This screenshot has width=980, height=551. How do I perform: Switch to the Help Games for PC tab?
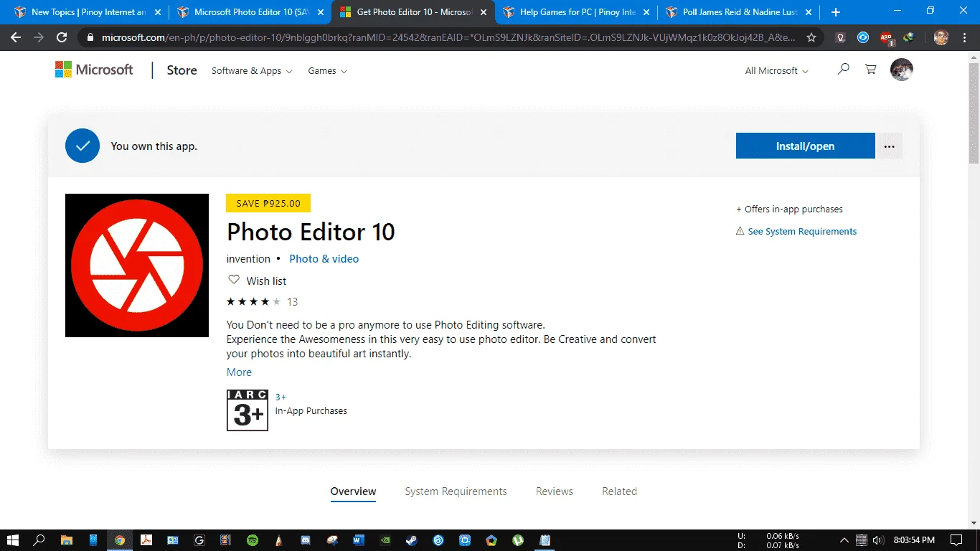[x=578, y=12]
